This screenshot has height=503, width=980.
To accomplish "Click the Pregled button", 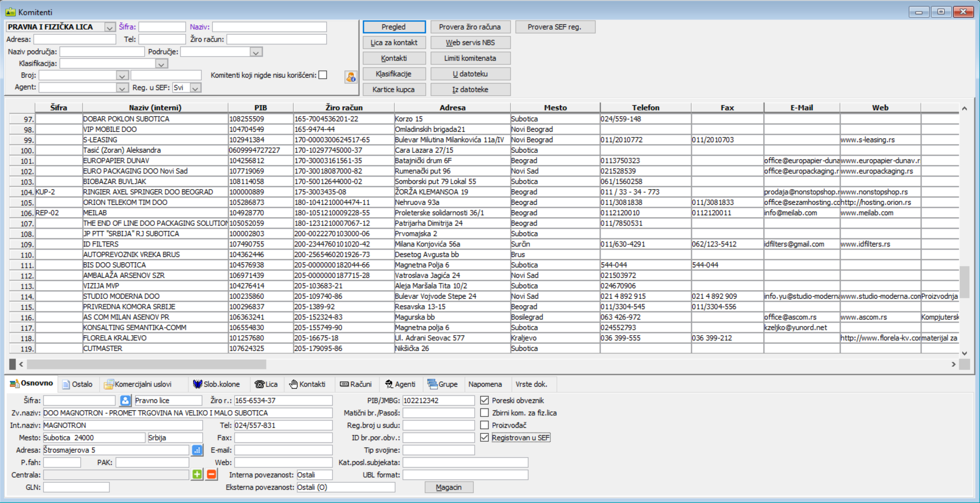I will coord(394,27).
